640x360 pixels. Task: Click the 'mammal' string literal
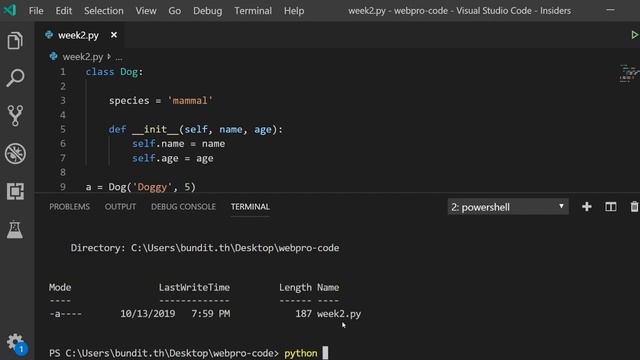tap(190, 100)
